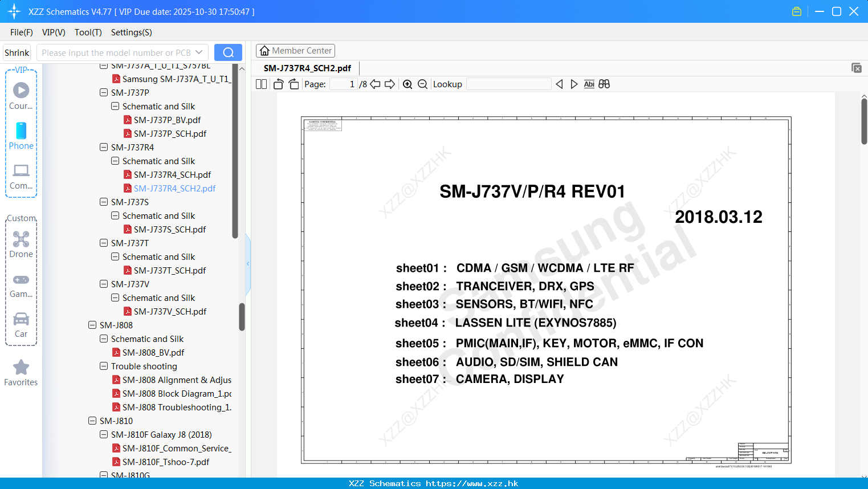The height and width of the screenshot is (489, 868).
Task: Collapse the SM-J737P tree node
Action: coord(104,92)
